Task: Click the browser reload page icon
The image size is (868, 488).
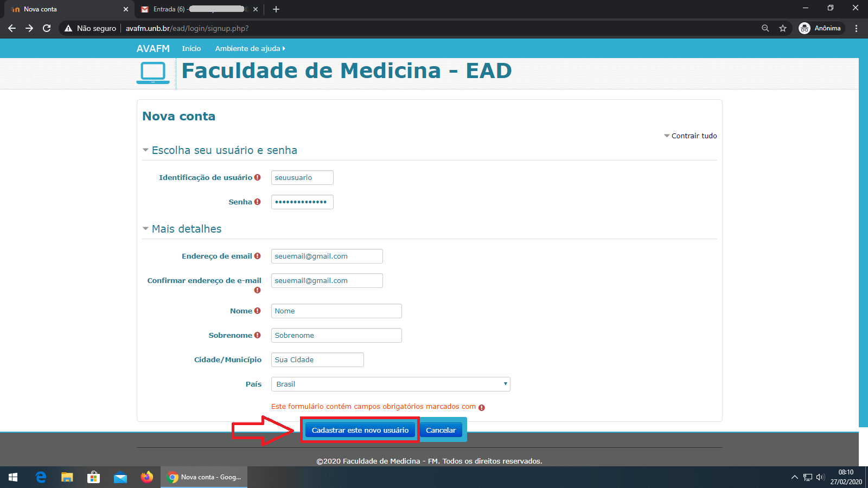Action: coord(47,28)
